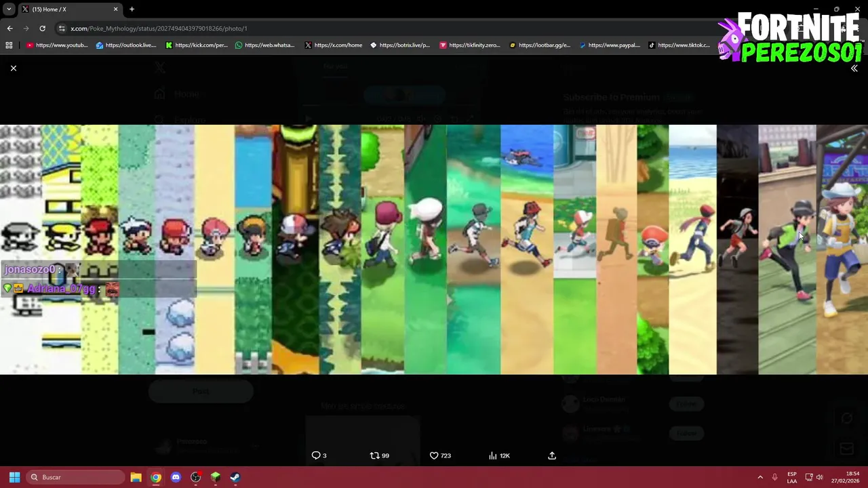Screen dimensions: 868x488
Task: Expand the tab search dropdown
Action: (x=9, y=9)
